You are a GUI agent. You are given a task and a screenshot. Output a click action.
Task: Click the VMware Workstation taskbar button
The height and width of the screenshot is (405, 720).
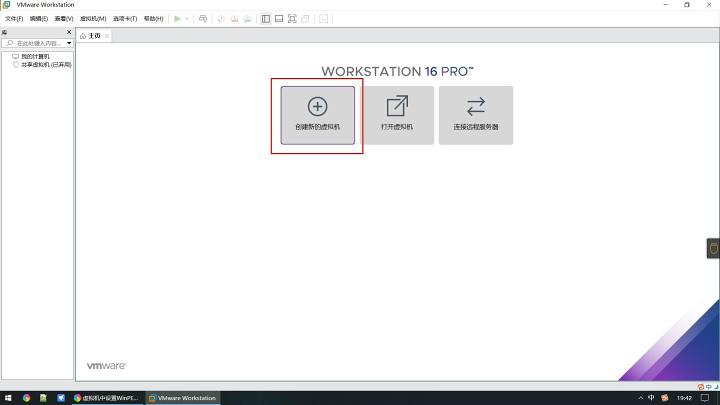coord(183,398)
